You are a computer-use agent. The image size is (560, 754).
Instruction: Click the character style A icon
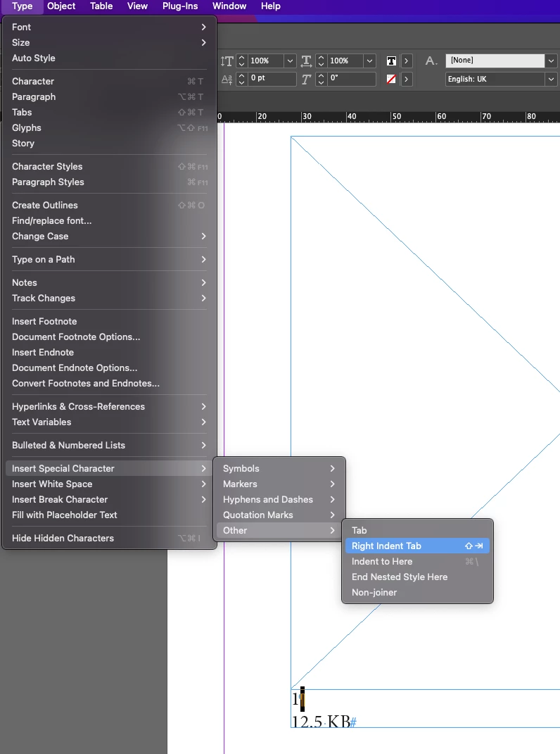pos(431,61)
